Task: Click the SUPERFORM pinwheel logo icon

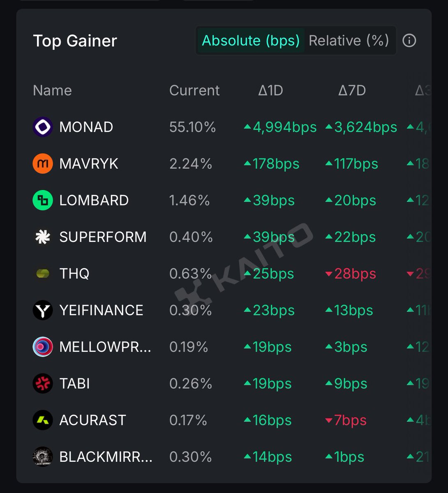Action: (x=43, y=237)
